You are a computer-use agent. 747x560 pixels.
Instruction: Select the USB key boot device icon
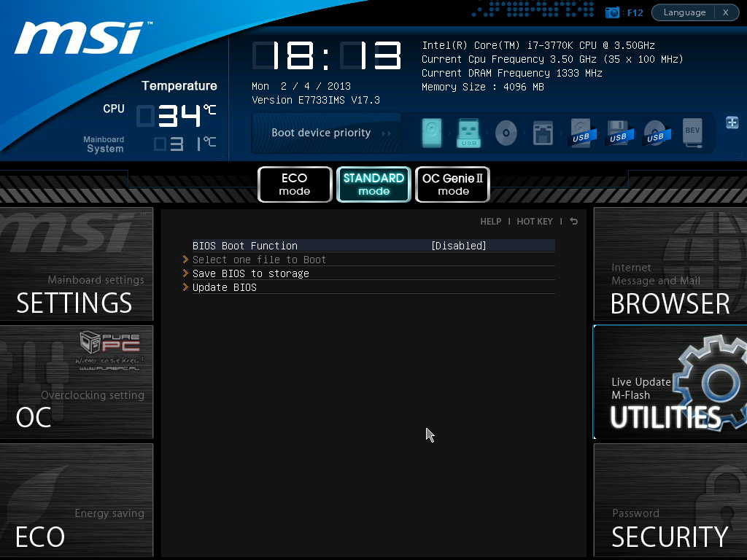469,133
